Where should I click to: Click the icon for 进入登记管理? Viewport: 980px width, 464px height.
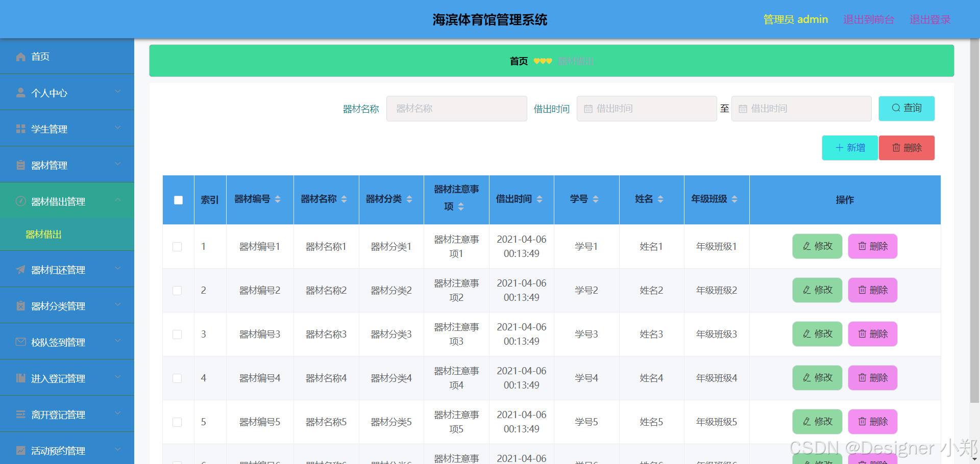[x=20, y=378]
